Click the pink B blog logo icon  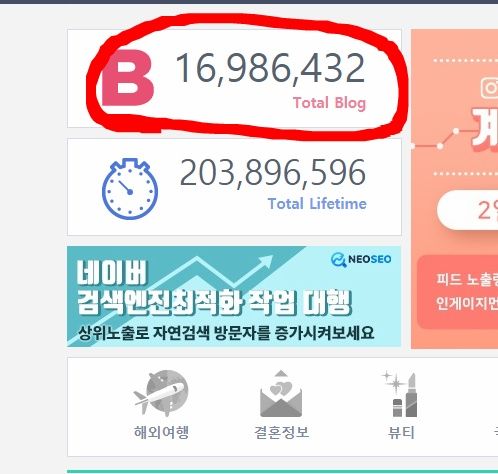[x=128, y=78]
